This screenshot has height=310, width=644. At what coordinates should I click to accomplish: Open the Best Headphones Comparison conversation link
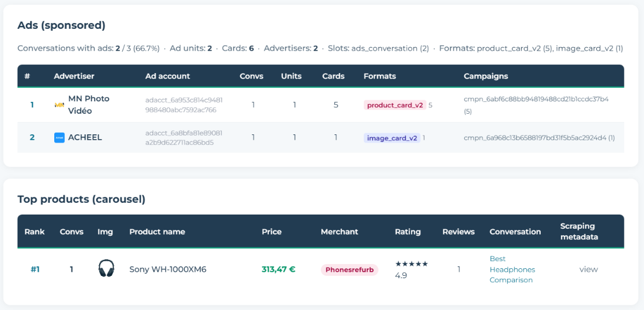click(512, 269)
